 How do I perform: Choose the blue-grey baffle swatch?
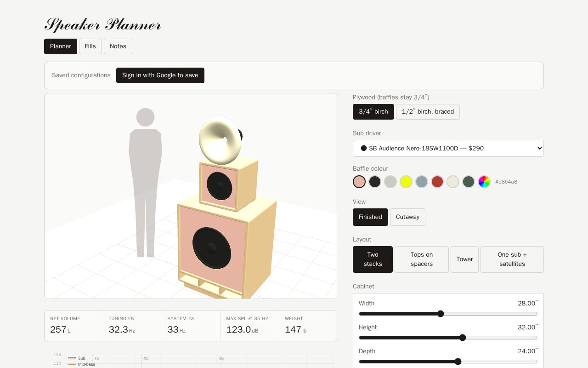422,182
